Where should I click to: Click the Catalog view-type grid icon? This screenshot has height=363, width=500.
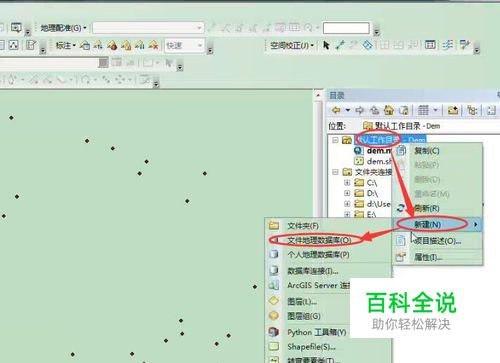point(423,110)
